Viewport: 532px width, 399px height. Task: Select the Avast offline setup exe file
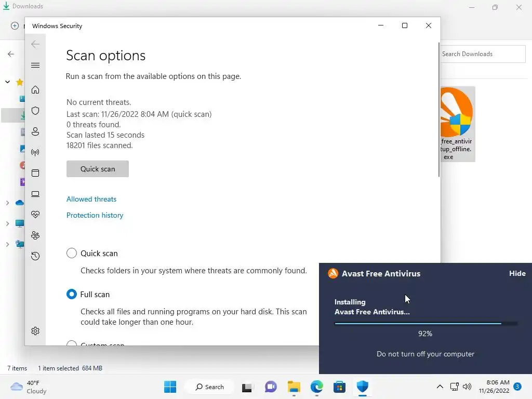point(457,124)
